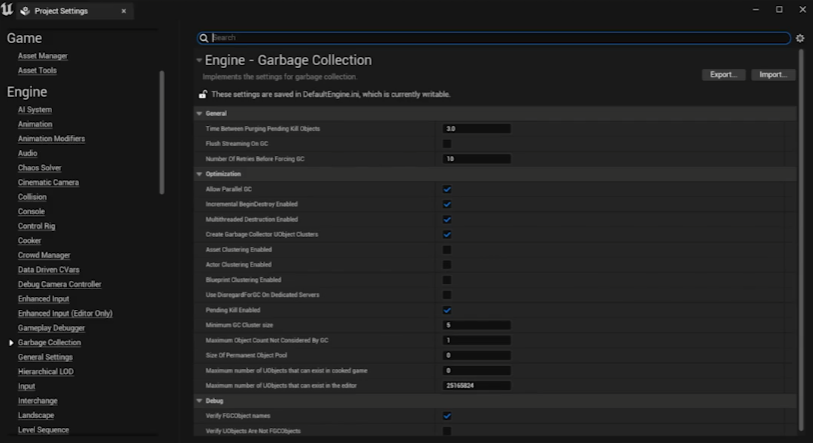Enable Asset Clustering Enabled checkbox
The image size is (813, 443).
tap(447, 250)
